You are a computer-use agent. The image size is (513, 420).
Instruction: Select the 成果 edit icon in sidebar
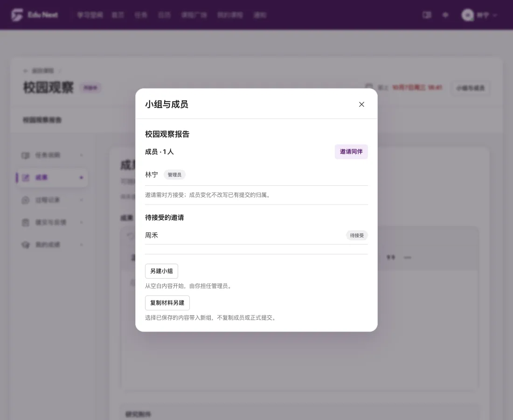[x=26, y=177]
